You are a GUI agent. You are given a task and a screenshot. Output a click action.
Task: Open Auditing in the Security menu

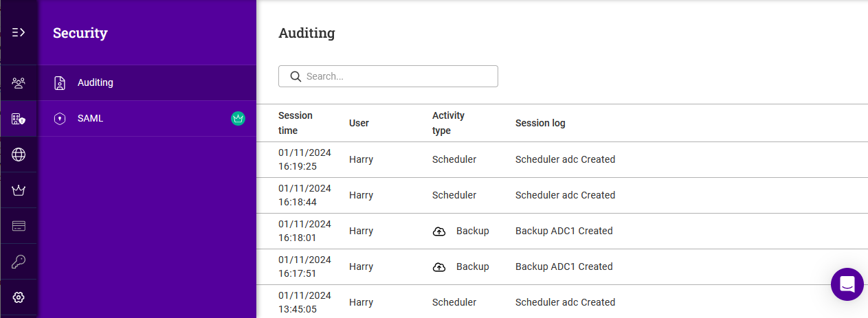(x=147, y=83)
